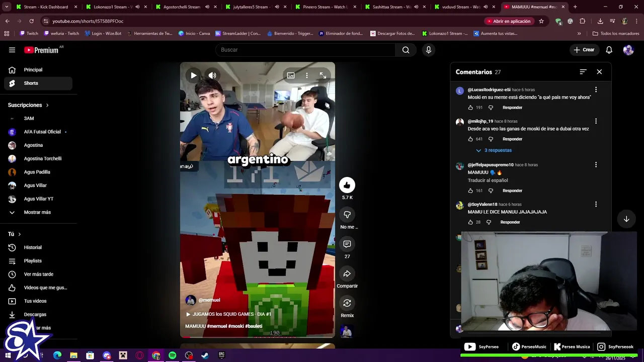The height and width of the screenshot is (362, 644).
Task: Toggle subtitles on the short player
Action: (291, 75)
